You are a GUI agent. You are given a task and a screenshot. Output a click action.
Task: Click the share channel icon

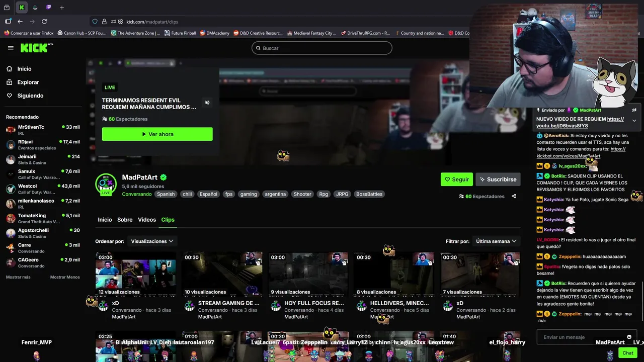pyautogui.click(x=514, y=197)
